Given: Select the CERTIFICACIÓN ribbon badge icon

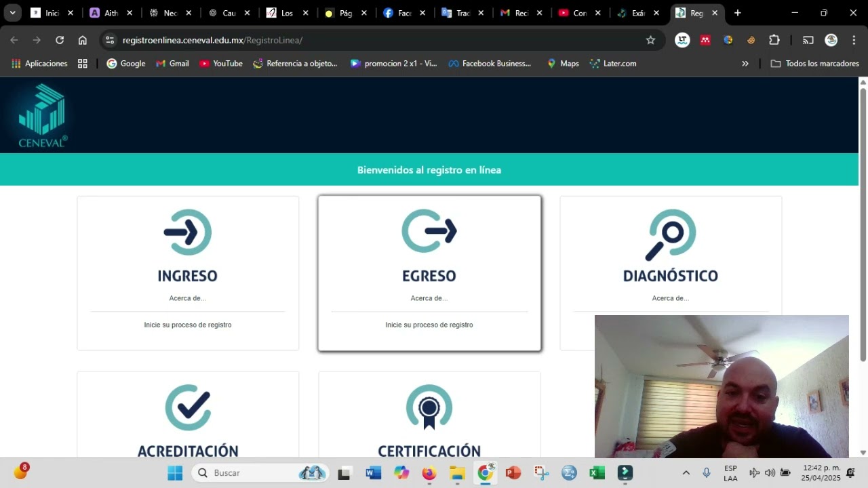Looking at the screenshot, I should 429,407.
